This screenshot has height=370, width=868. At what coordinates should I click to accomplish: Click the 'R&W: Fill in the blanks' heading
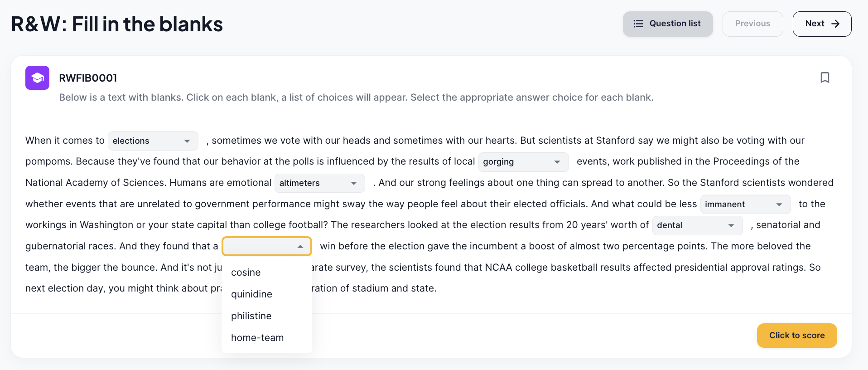pos(117,24)
